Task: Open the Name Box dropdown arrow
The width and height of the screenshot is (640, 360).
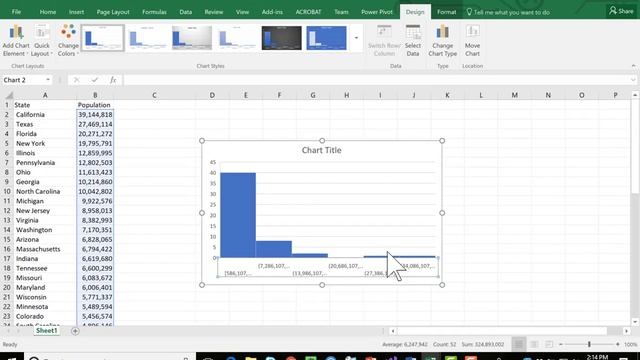Action: click(48, 80)
